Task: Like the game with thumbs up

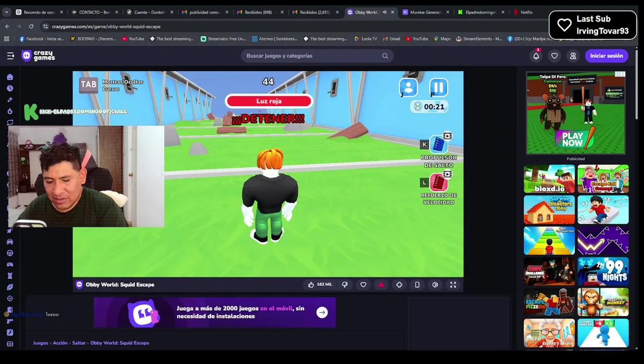Action: point(311,285)
